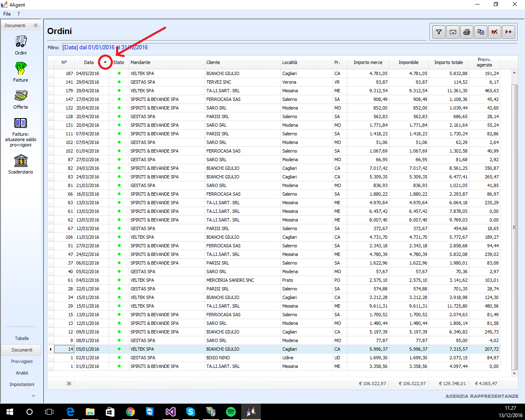Viewport: 525px width, 420px height.
Task: Sort by the Imponibile column header
Action: coord(409,62)
